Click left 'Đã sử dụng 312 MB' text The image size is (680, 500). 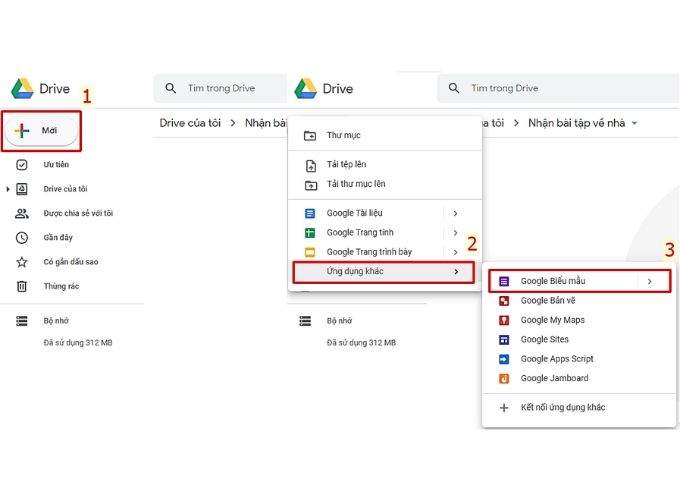pos(78,343)
